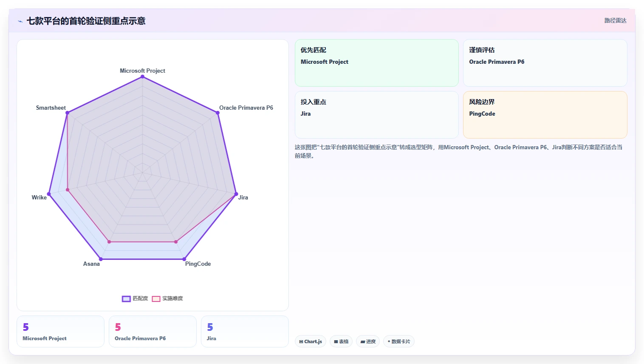Select the Chart.js tag chip
The image size is (644, 364).
311,341
